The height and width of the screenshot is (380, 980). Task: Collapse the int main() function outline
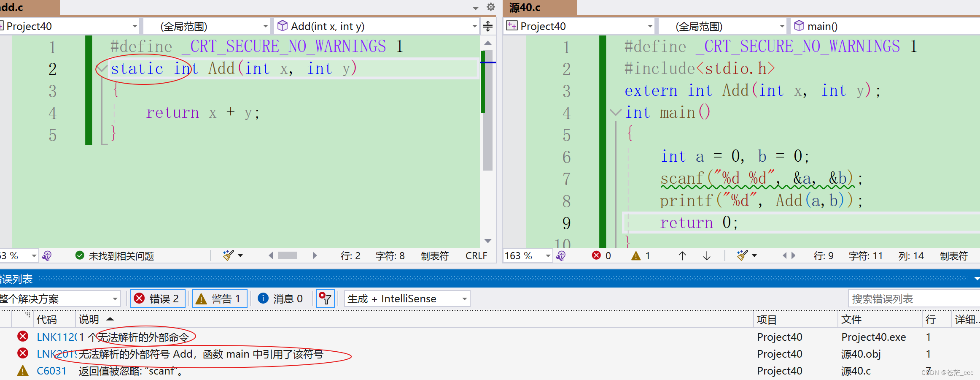pos(616,112)
